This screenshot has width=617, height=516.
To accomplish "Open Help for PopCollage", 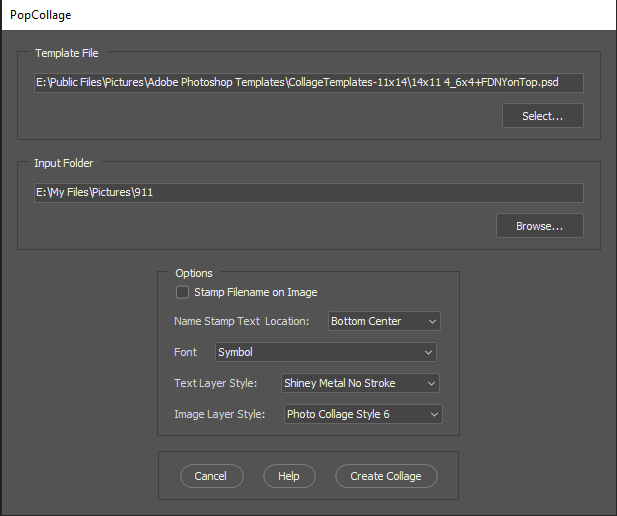I will [x=289, y=476].
